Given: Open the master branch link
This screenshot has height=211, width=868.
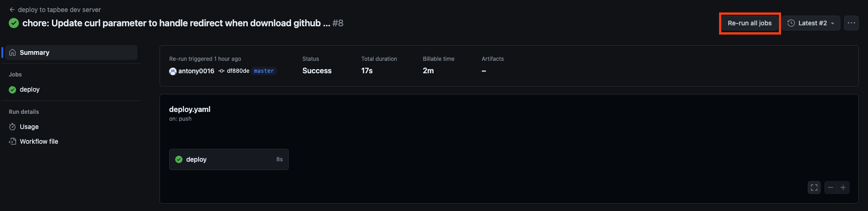Looking at the screenshot, I should tap(264, 71).
